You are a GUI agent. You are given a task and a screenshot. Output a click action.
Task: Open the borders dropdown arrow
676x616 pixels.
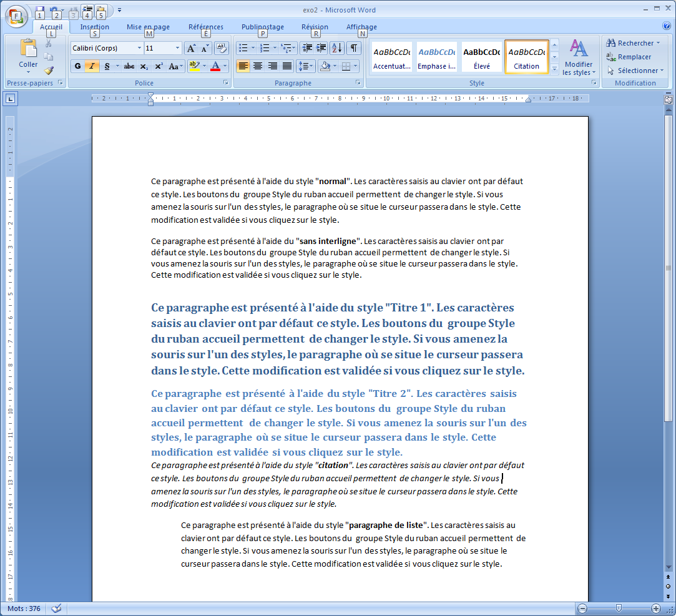(355, 66)
